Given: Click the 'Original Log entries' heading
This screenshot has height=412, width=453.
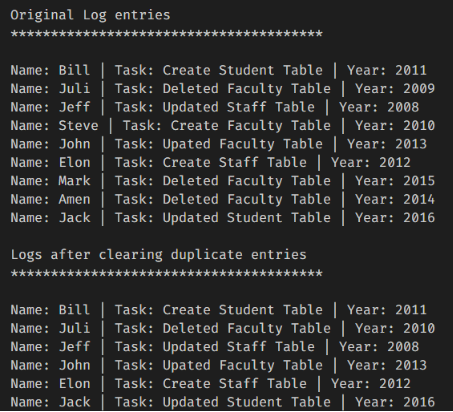Looking at the screenshot, I should point(90,15).
